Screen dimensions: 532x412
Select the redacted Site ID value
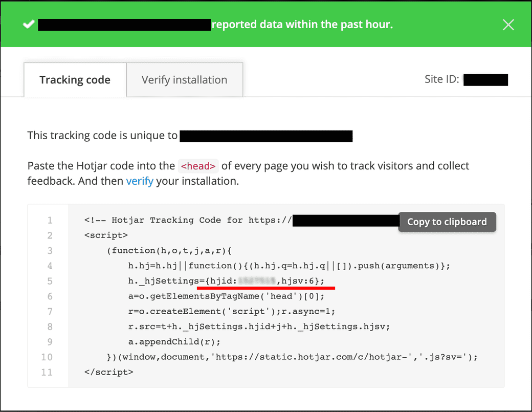tap(485, 79)
